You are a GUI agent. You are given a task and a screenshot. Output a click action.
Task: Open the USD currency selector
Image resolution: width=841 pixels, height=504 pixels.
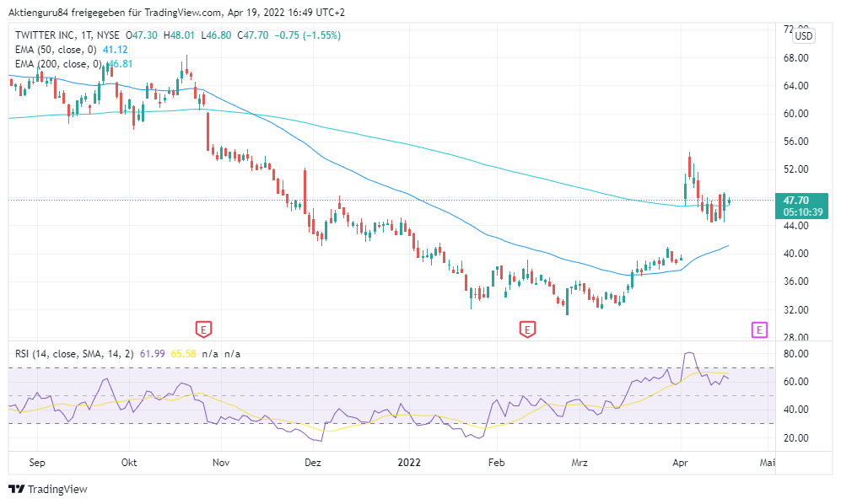[x=803, y=36]
